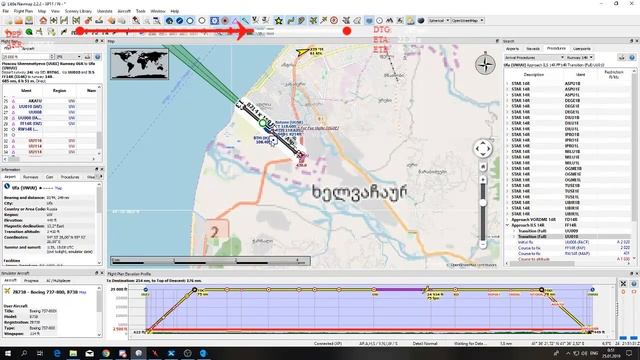
Task: Open the Spherical projection dropdown
Action: click(x=439, y=20)
